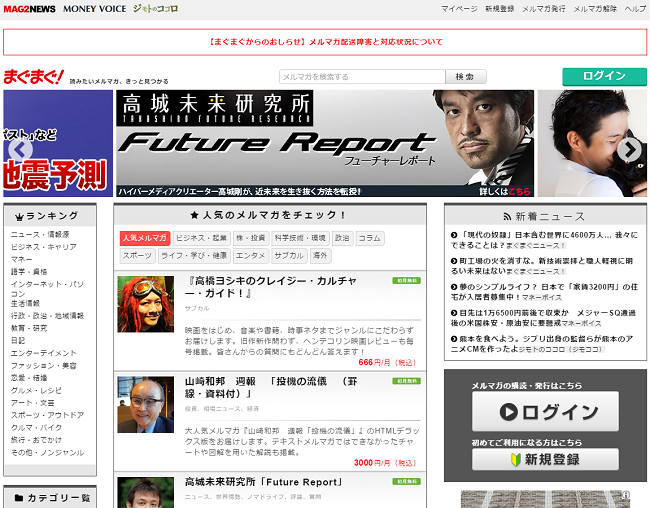650x508 pixels.
Task: Open ranking category 日記
Action: pos(18,340)
